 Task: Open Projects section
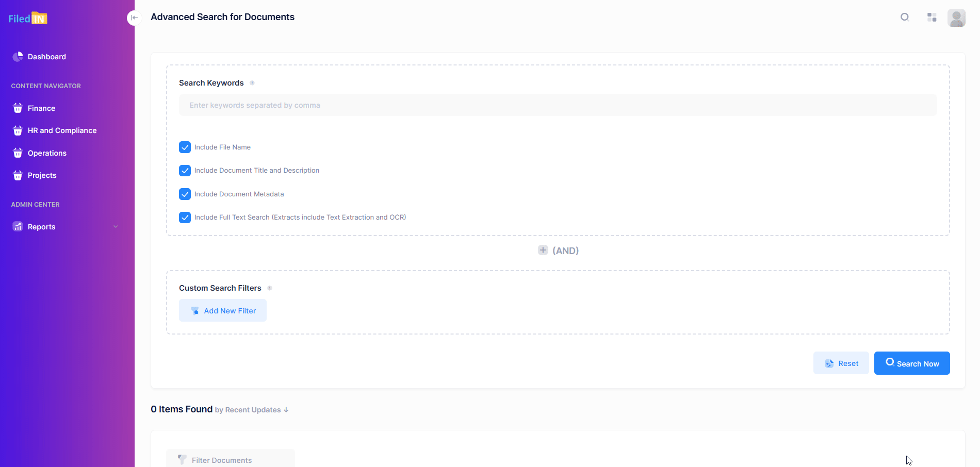click(x=42, y=175)
